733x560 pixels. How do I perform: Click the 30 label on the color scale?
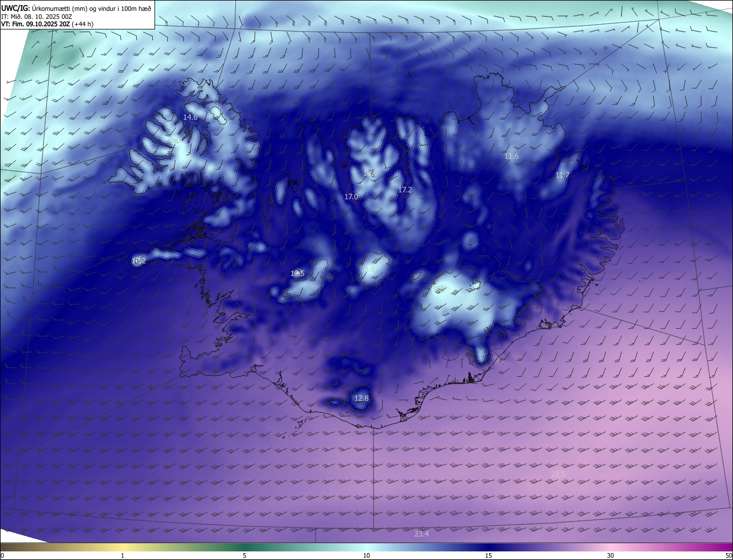(610, 555)
